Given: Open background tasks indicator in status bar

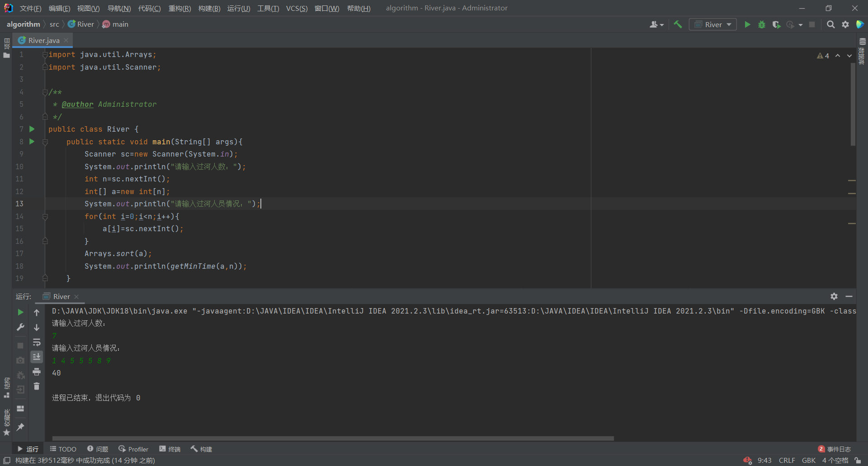Looking at the screenshot, I should point(747,461).
